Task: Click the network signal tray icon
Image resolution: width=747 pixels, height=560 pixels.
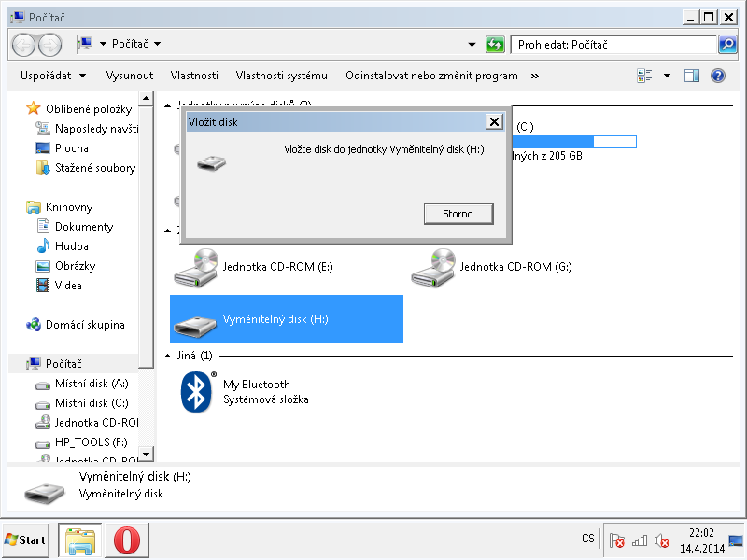Action: click(640, 540)
